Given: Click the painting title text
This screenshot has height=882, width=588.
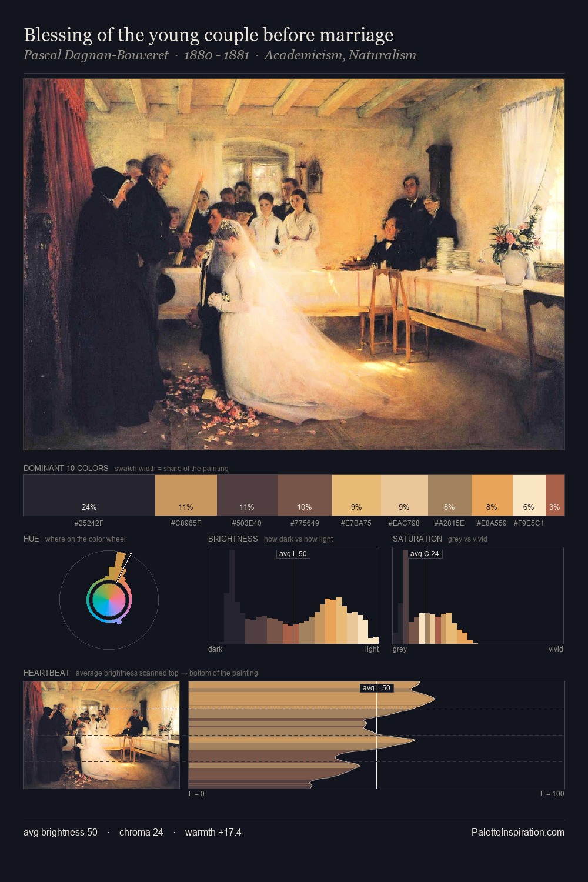Looking at the screenshot, I should point(208,35).
